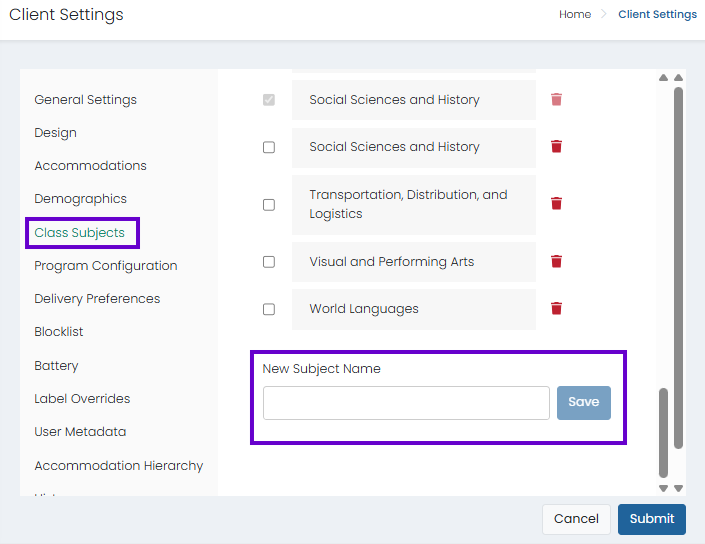This screenshot has width=705, height=544.
Task: Check the Visual and Performing Arts box
Action: [x=269, y=262]
